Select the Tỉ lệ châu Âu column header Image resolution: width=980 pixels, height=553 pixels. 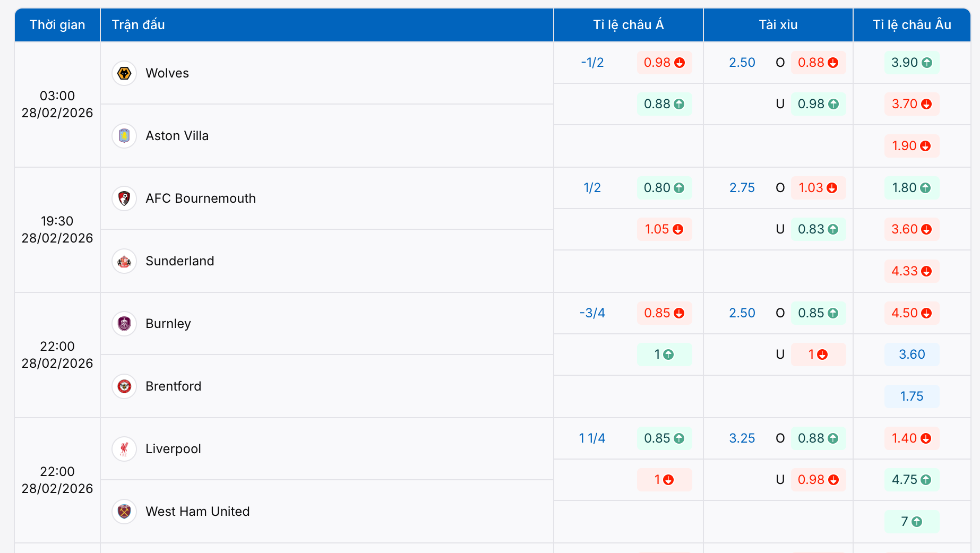pos(912,25)
